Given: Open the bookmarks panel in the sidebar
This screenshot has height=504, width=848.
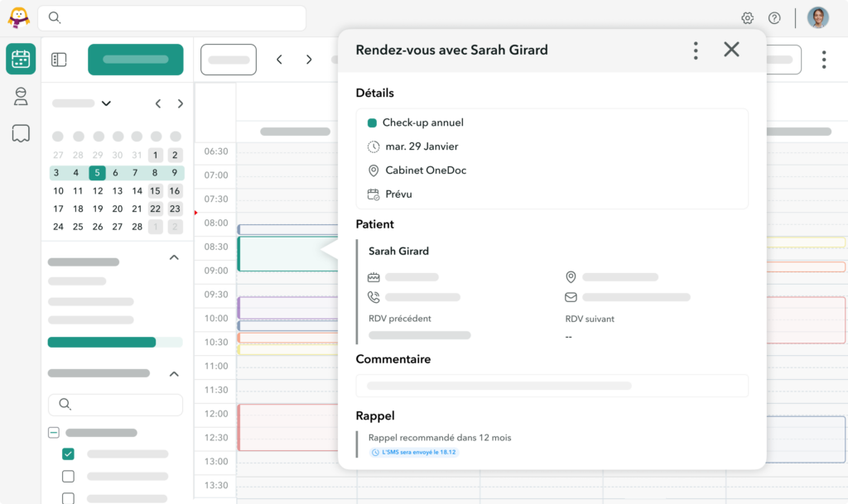Looking at the screenshot, I should tap(20, 132).
